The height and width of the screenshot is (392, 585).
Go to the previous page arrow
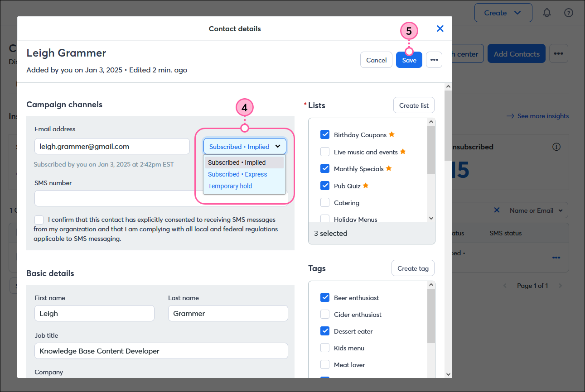(505, 286)
